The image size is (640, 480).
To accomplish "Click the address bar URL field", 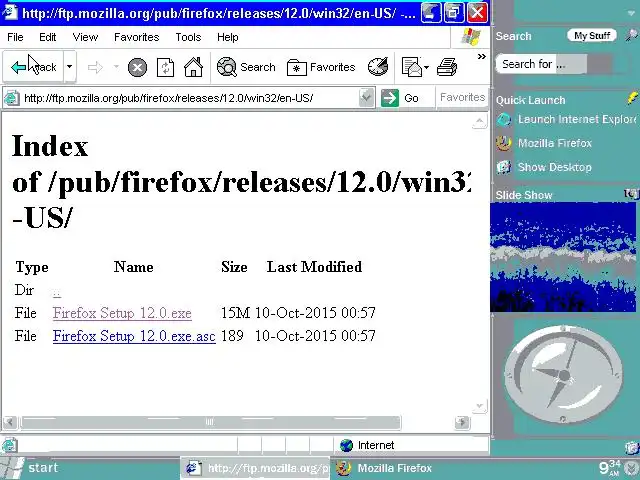I will click(190, 98).
